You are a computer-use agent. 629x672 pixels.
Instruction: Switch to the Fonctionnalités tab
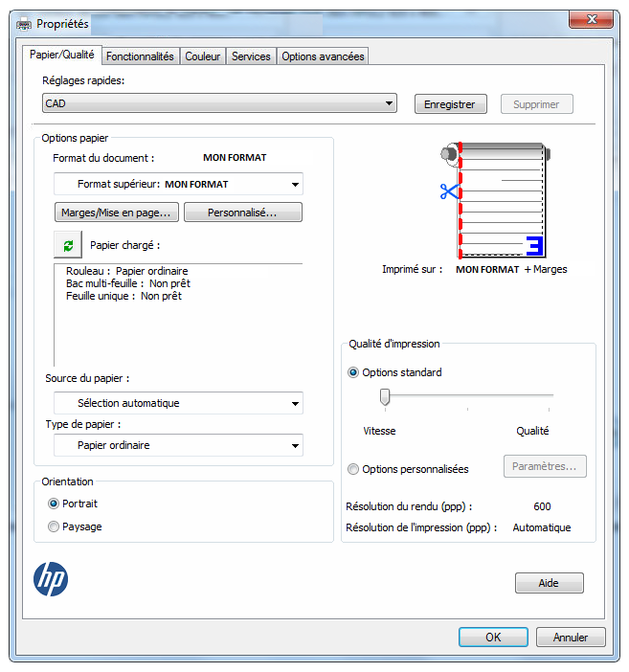[140, 56]
